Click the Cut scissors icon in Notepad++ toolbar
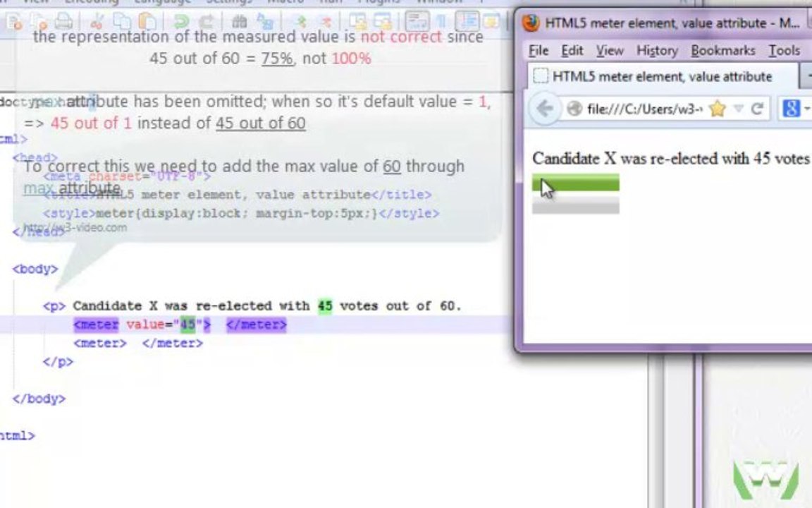This screenshot has height=508, width=812. coord(97,21)
